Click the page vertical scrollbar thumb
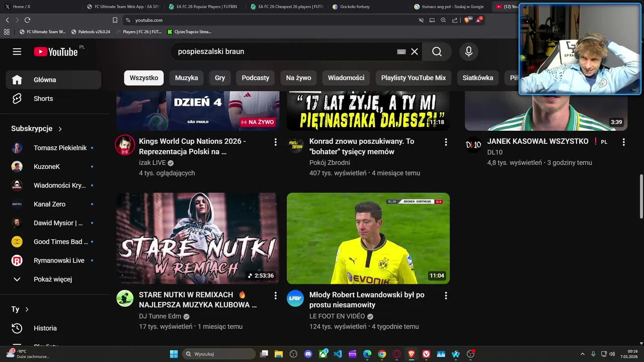 pyautogui.click(x=641, y=197)
